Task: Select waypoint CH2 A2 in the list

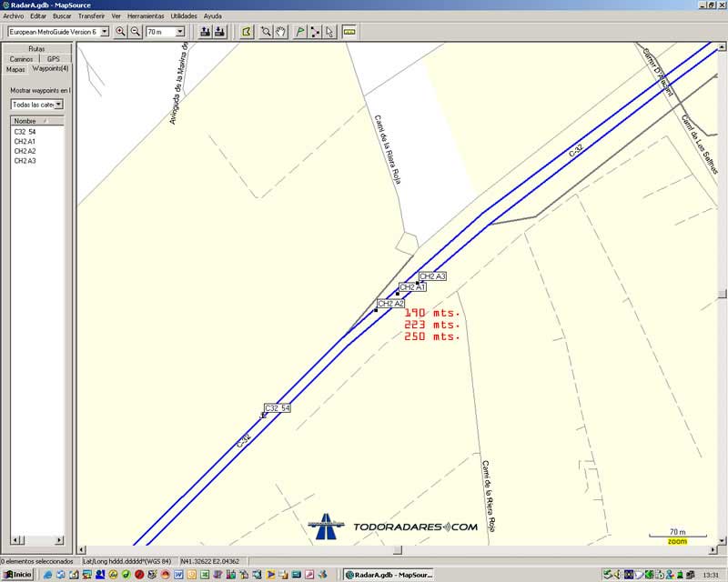Action: tap(25, 151)
